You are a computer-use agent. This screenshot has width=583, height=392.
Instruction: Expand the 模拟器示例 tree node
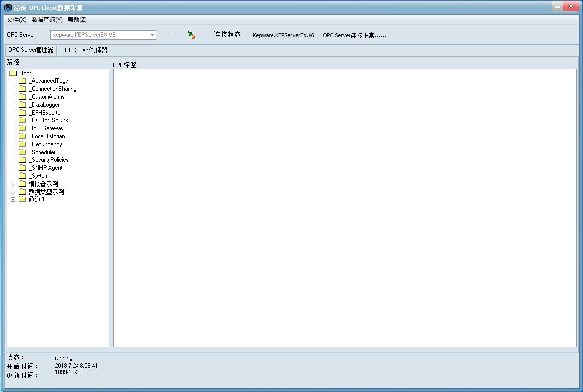pyautogui.click(x=13, y=184)
